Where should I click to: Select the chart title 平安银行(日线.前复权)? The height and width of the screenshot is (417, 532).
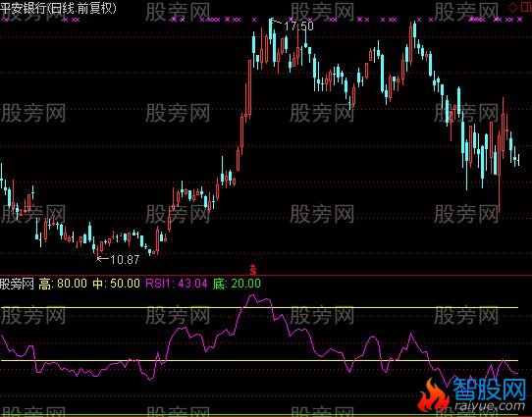(58, 8)
